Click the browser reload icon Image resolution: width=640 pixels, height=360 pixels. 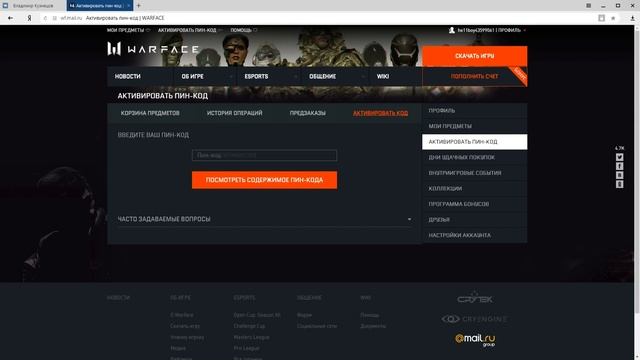point(45,18)
